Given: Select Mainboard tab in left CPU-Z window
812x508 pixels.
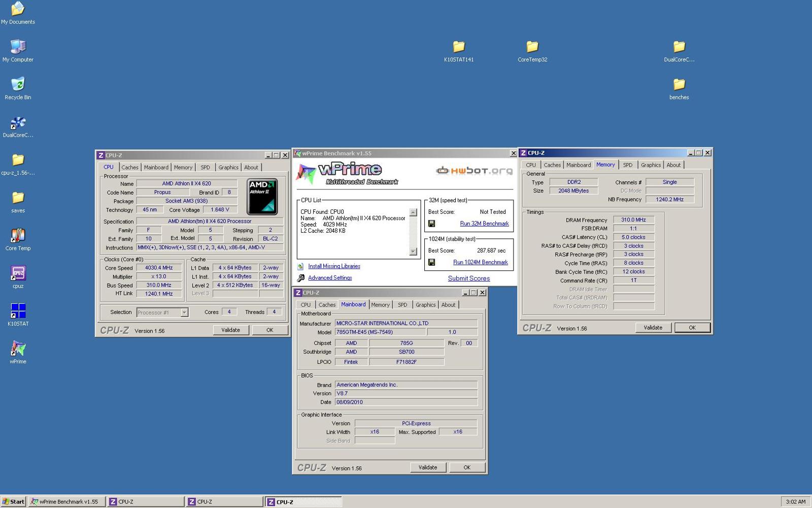Looking at the screenshot, I should click(156, 167).
